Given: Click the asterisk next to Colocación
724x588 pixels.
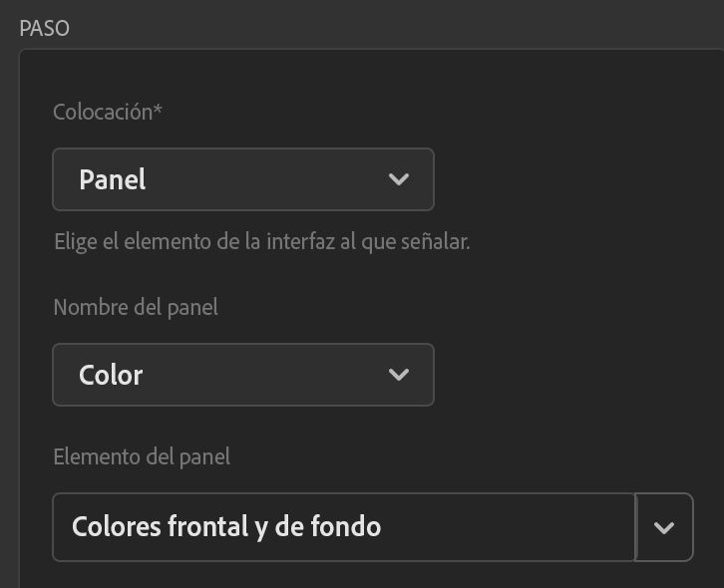Looking at the screenshot, I should tap(158, 110).
